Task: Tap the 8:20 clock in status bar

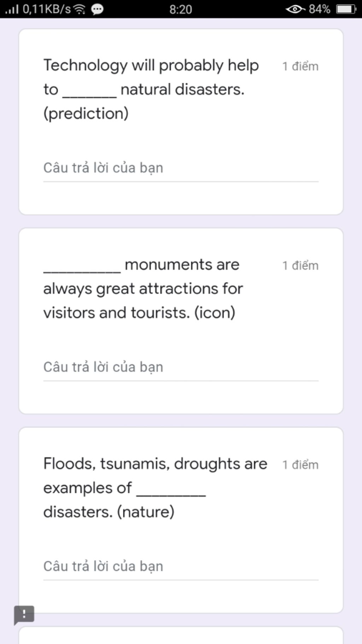Action: [x=181, y=9]
